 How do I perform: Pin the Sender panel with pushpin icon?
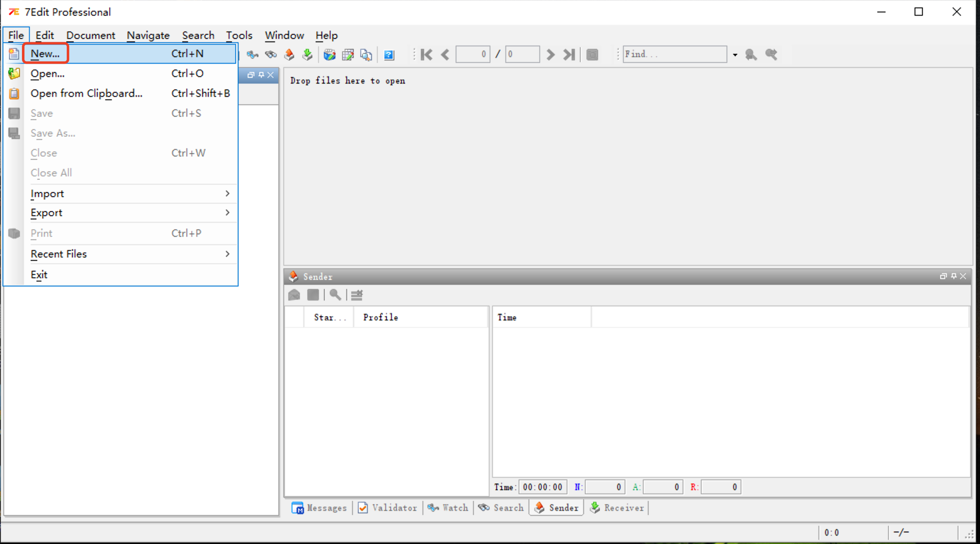coord(954,276)
